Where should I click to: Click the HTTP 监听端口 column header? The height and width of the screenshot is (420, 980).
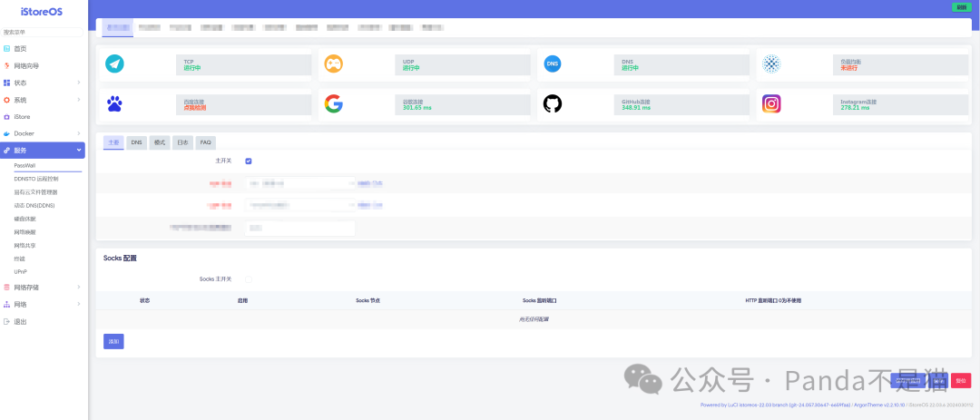tap(773, 300)
